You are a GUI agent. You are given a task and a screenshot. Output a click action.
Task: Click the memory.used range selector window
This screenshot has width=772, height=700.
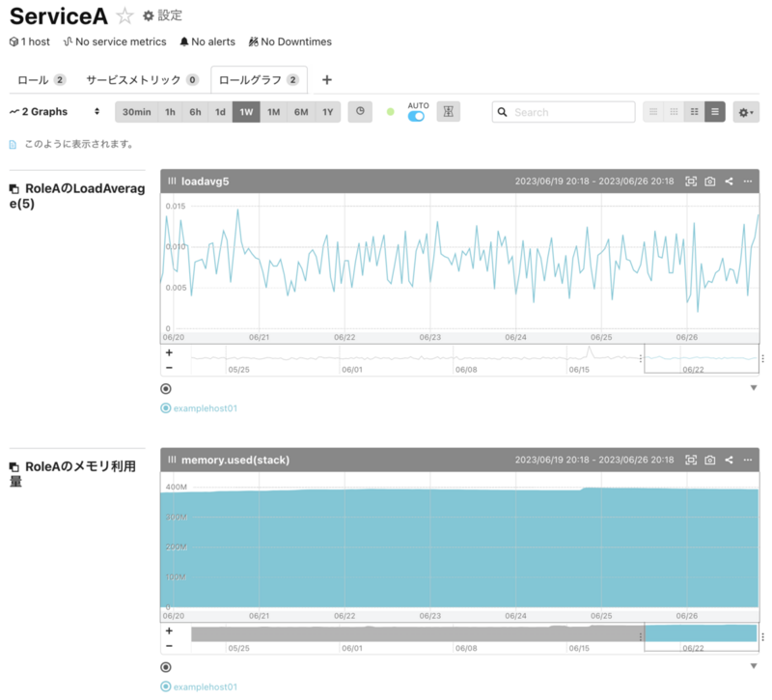pos(702,636)
